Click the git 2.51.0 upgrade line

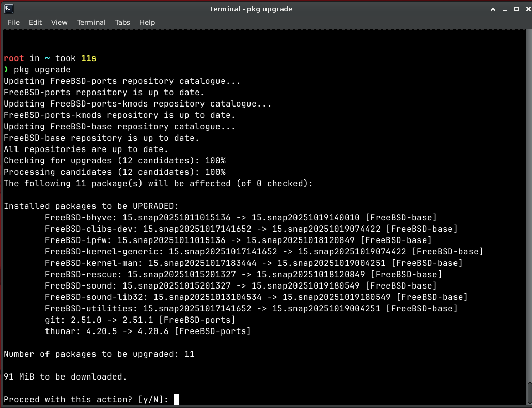click(x=139, y=320)
